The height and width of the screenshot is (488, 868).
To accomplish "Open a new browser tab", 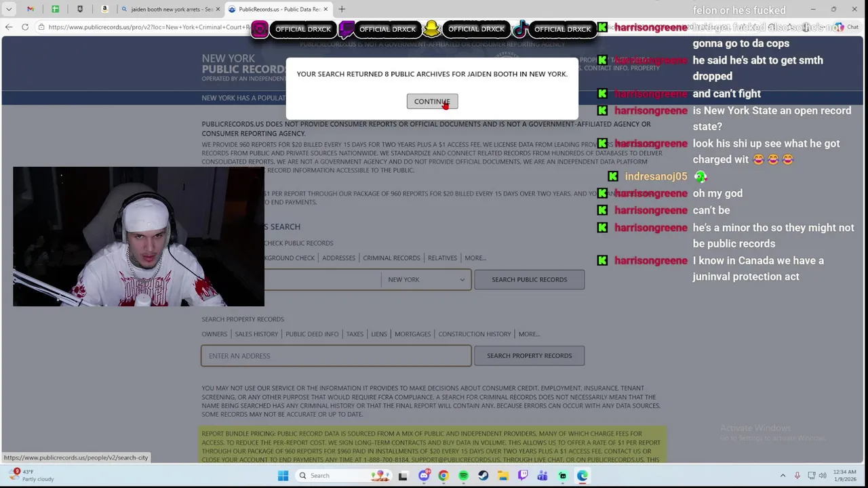I will click(342, 9).
